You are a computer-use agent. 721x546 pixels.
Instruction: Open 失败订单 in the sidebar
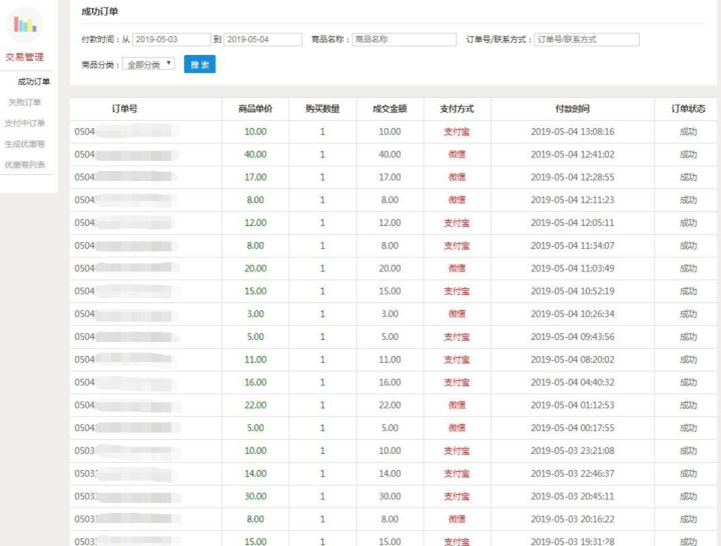coord(25,102)
